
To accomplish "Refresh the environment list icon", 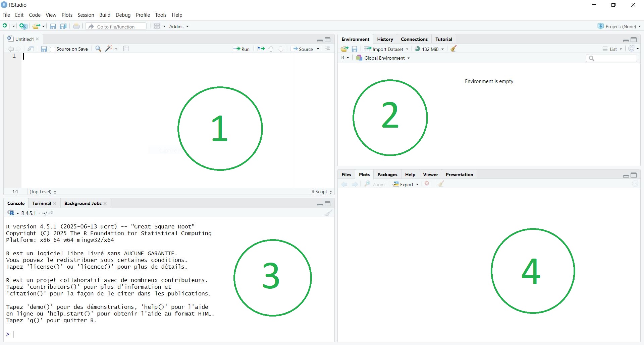I will pyautogui.click(x=632, y=49).
